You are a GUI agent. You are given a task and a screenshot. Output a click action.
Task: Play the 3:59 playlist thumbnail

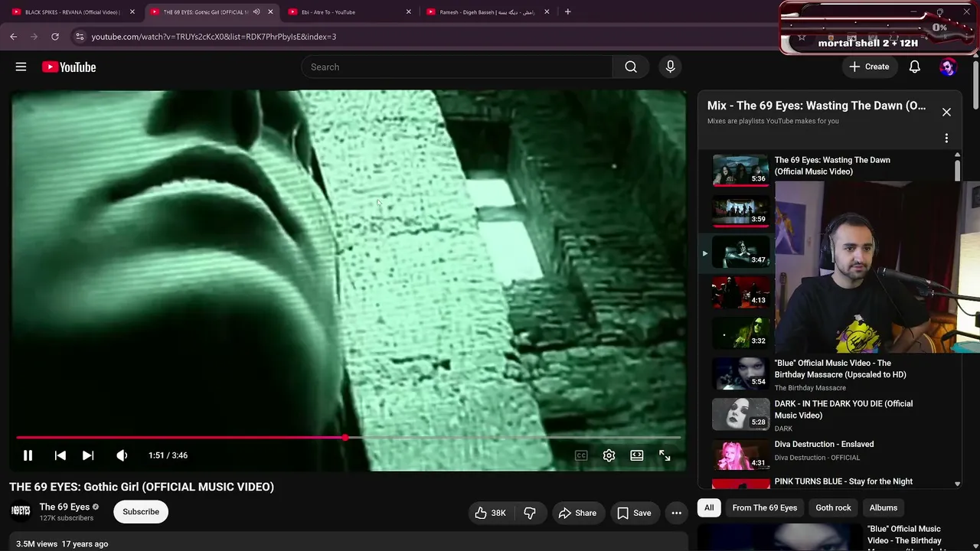tap(741, 211)
